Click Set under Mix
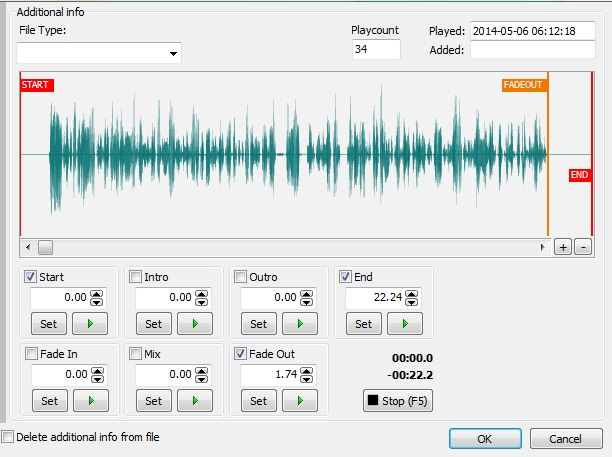 (153, 400)
